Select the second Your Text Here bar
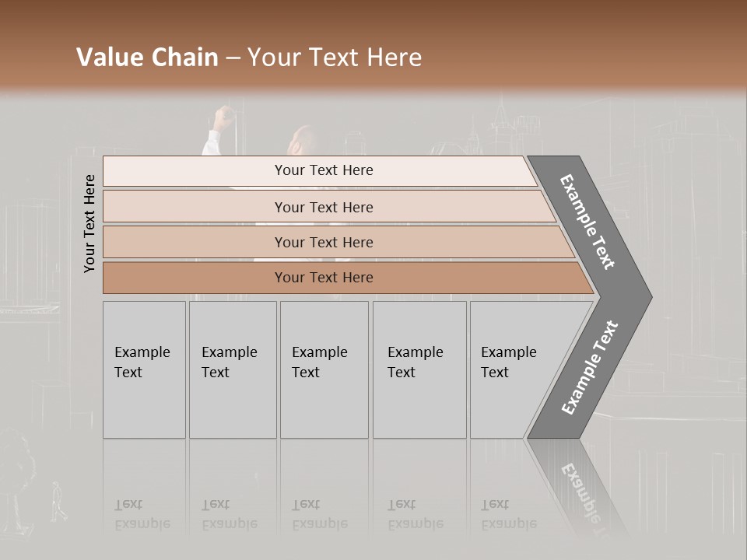The width and height of the screenshot is (747, 560). (328, 206)
